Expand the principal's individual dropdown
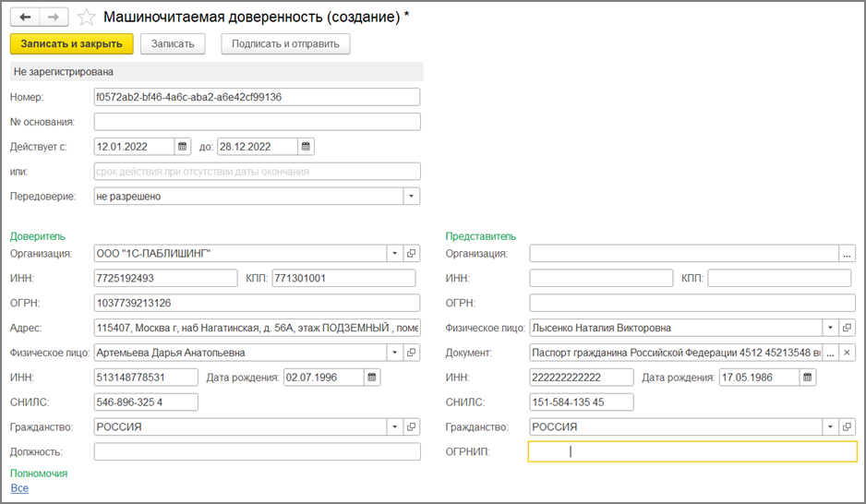The image size is (866, 504). (x=394, y=352)
